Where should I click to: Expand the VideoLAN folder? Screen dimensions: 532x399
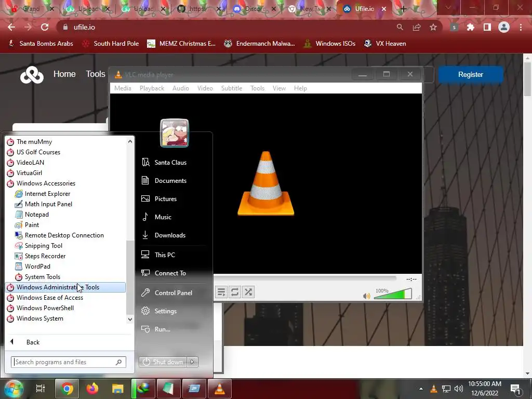tap(30, 163)
